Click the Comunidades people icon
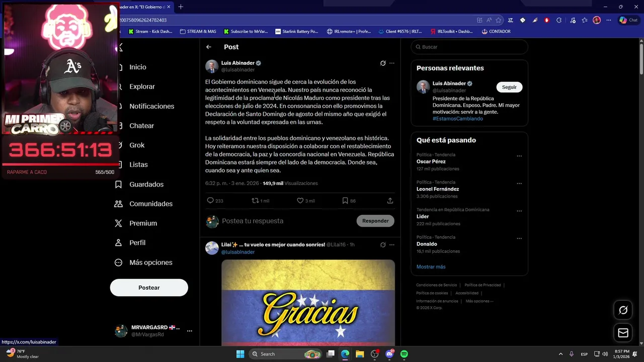This screenshot has width=644, height=362. coord(118,204)
